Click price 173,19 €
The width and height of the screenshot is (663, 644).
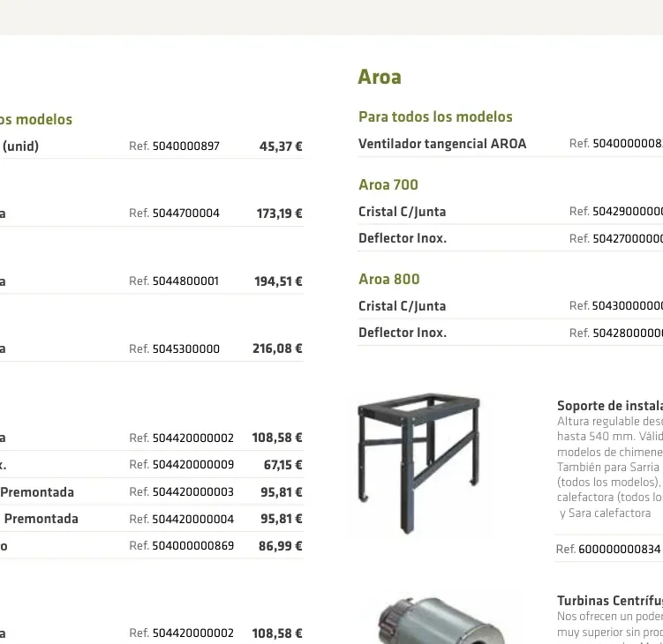point(279,213)
